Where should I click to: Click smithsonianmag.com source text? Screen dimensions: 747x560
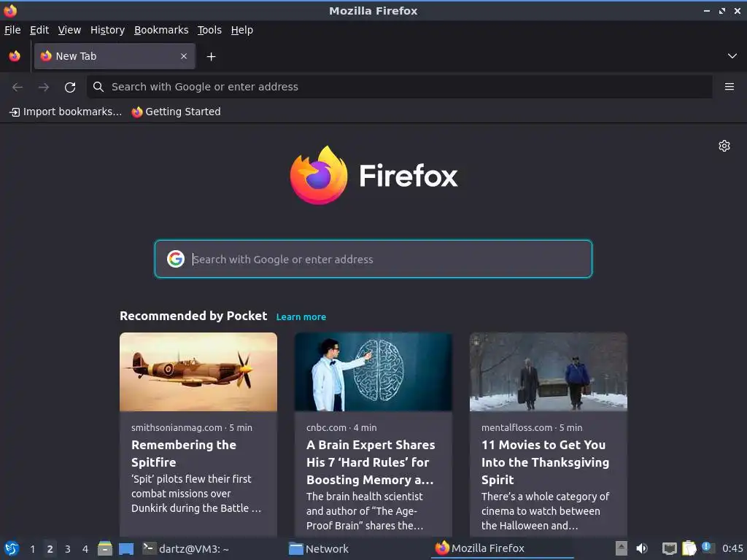tap(177, 427)
